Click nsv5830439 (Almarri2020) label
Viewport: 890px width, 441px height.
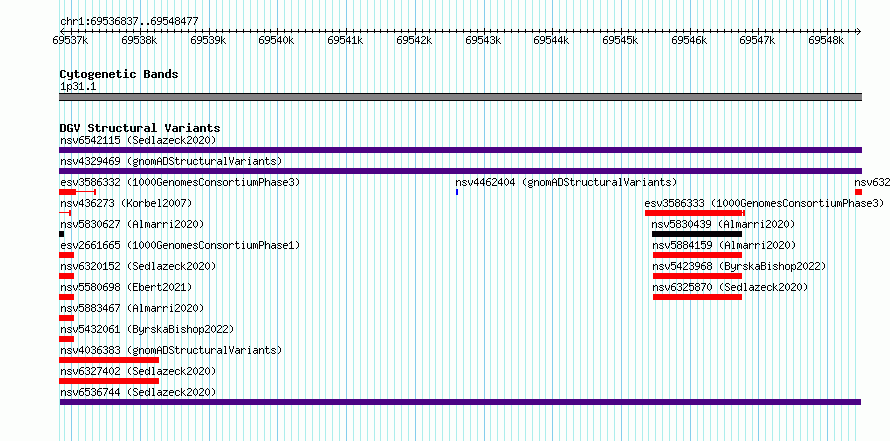(724, 224)
